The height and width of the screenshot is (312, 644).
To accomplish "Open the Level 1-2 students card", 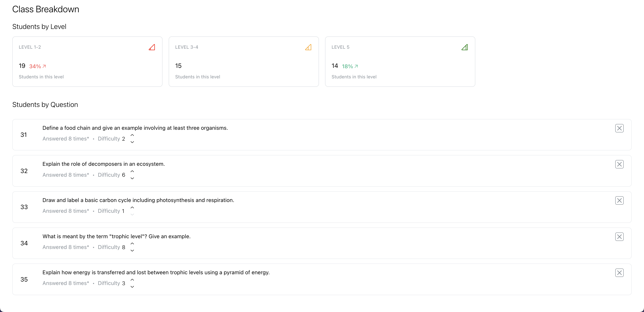I will [x=87, y=62].
